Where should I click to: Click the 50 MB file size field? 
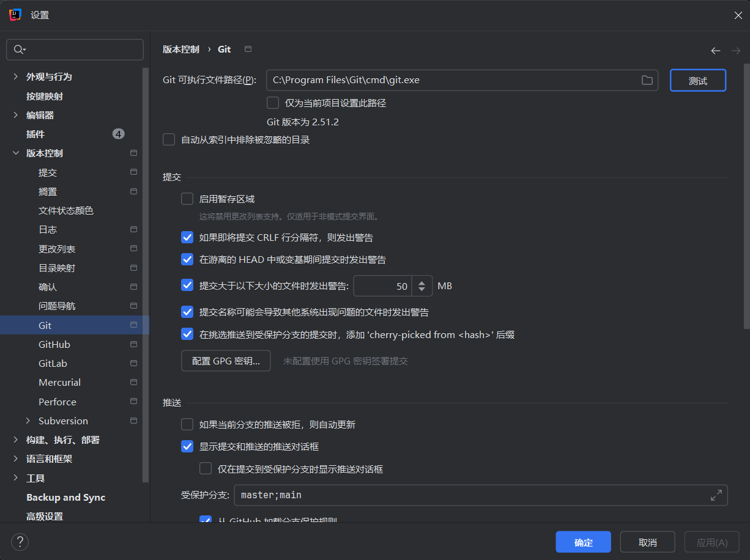(383, 286)
